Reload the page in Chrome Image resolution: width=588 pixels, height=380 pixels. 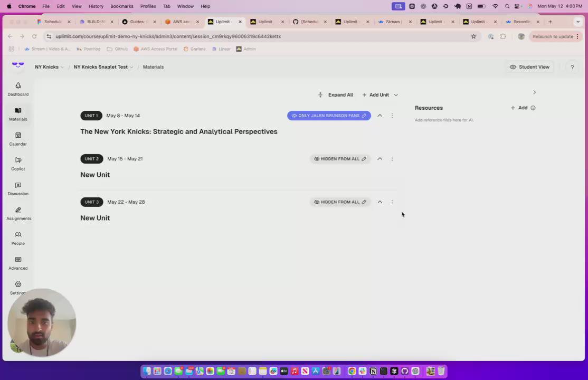(x=34, y=36)
